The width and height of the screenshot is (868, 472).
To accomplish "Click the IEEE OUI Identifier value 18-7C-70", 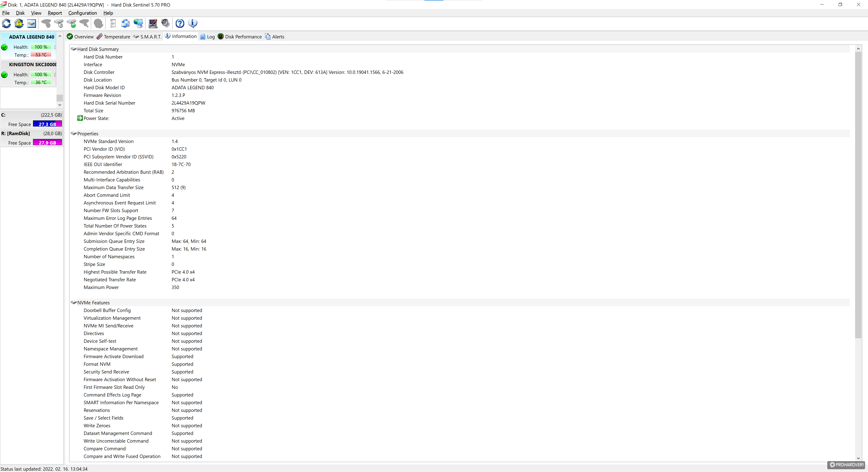I will (181, 165).
